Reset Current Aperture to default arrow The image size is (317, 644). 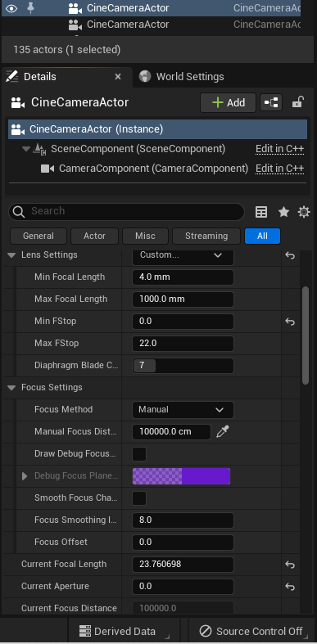point(290,587)
